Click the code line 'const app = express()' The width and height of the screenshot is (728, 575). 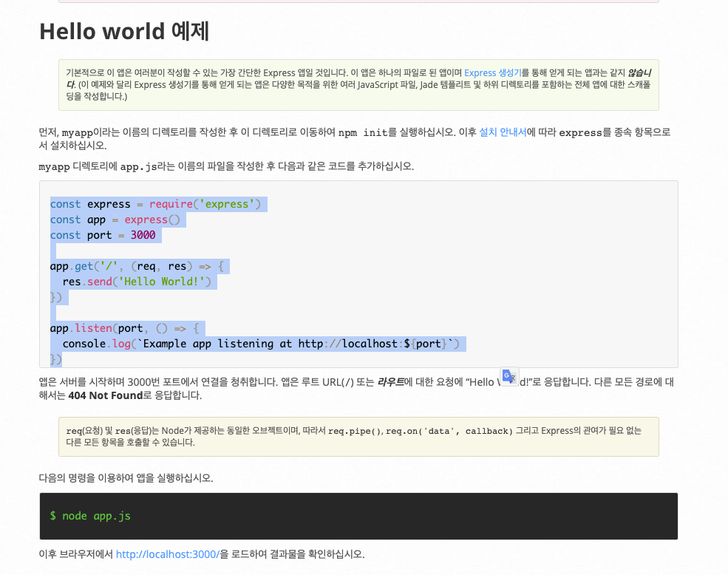click(115, 220)
